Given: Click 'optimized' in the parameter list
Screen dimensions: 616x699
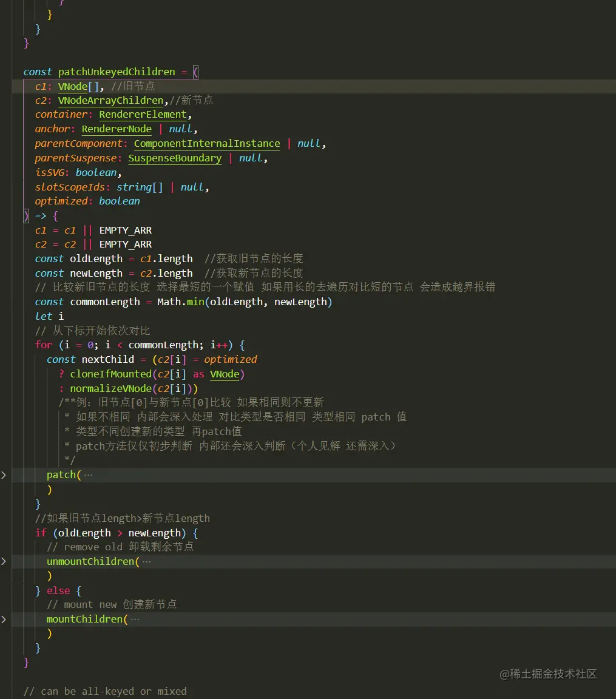Looking at the screenshot, I should tap(61, 201).
